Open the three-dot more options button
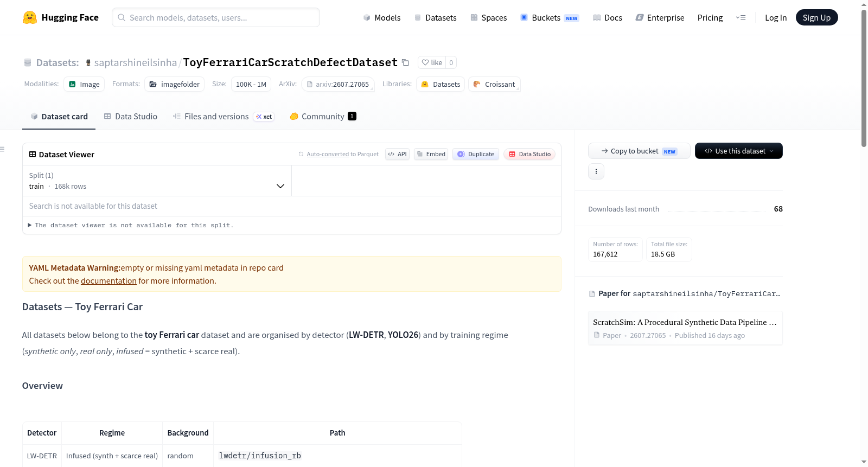 pos(596,171)
